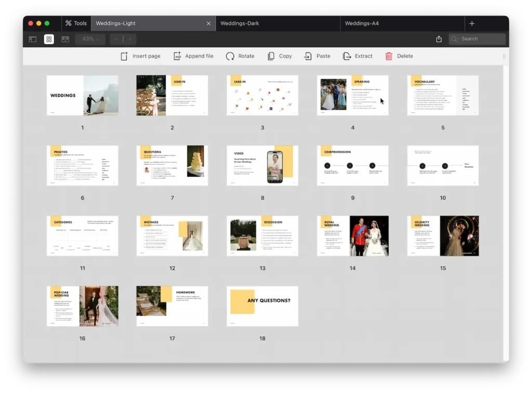Select the page 18 Any Questions thumbnail
The width and height of the screenshot is (532, 393).
[262, 306]
